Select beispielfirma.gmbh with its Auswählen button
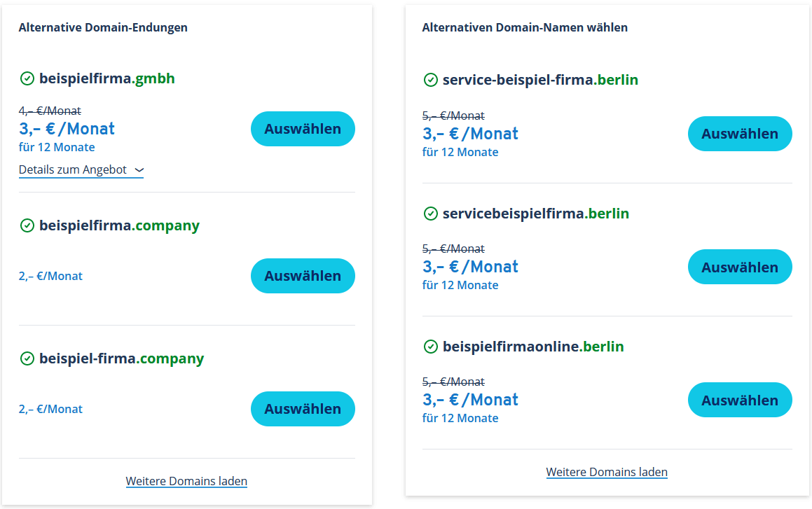 pos(303,129)
